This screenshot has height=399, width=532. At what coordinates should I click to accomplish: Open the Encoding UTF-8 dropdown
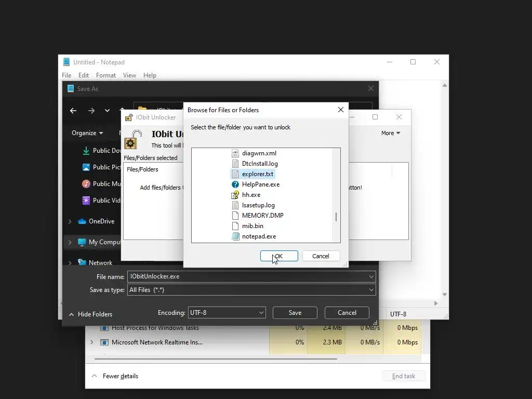tap(227, 313)
